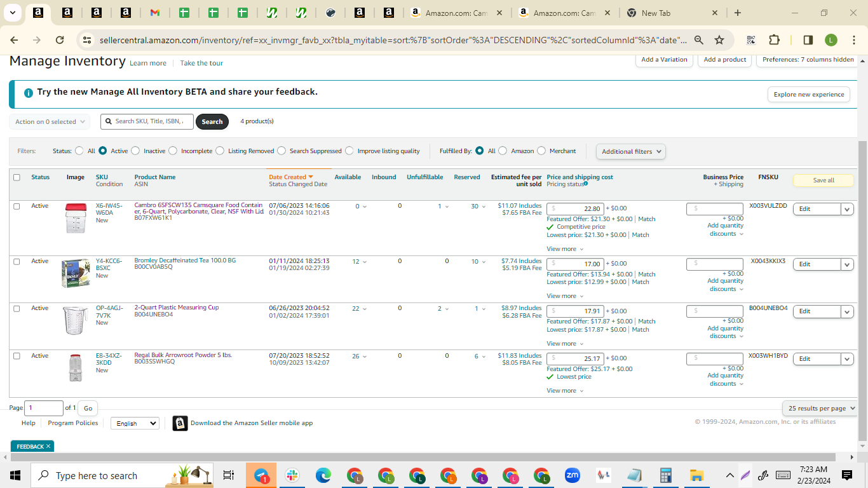Open the Chrome profile avatar L

point(831,40)
